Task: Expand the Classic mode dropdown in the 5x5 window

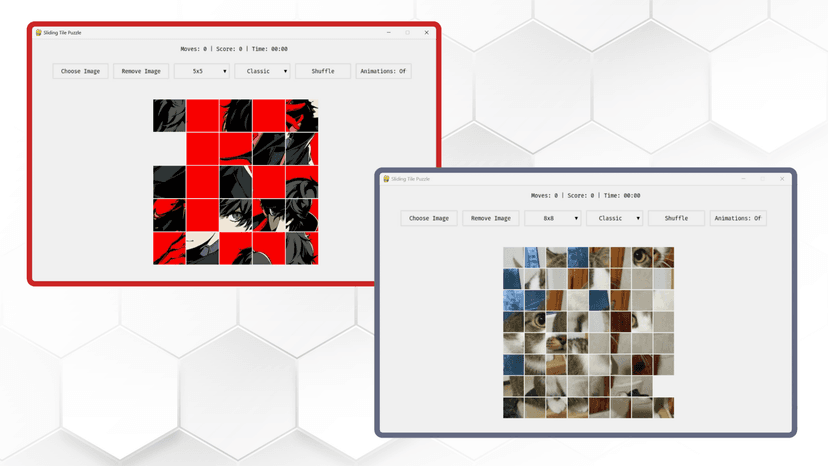Action: (x=263, y=71)
